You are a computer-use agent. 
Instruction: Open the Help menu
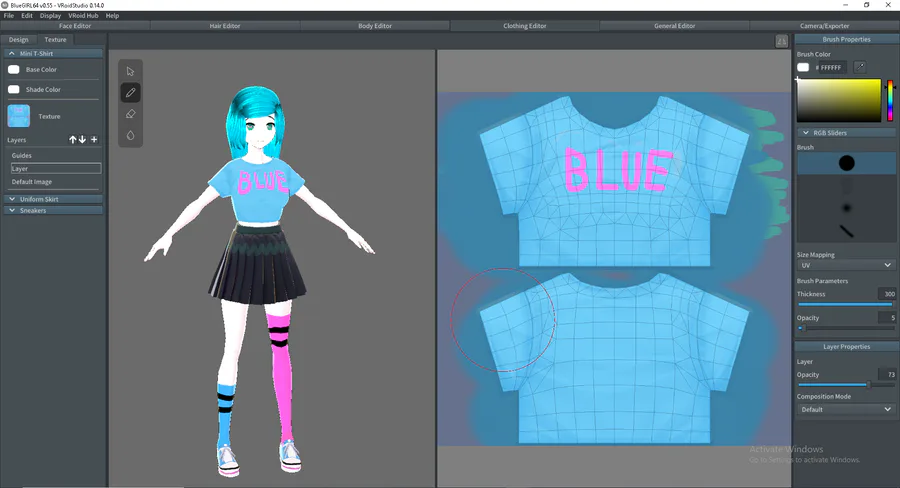click(112, 16)
